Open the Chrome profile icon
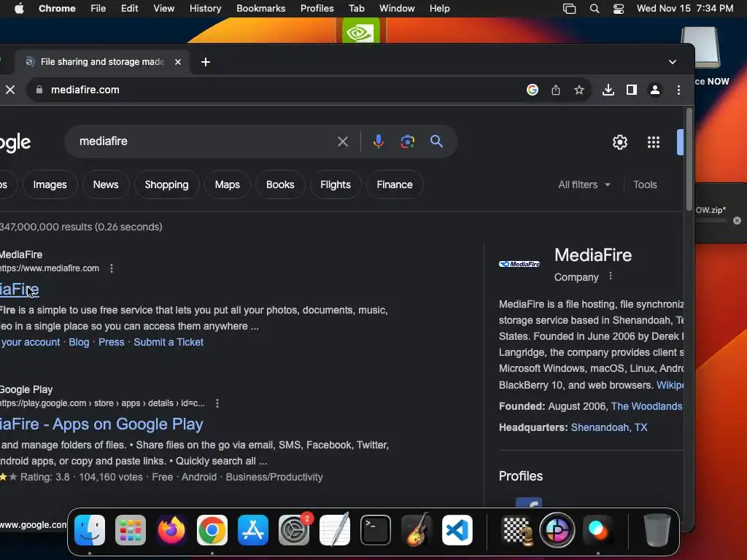The image size is (747, 560). click(x=655, y=90)
